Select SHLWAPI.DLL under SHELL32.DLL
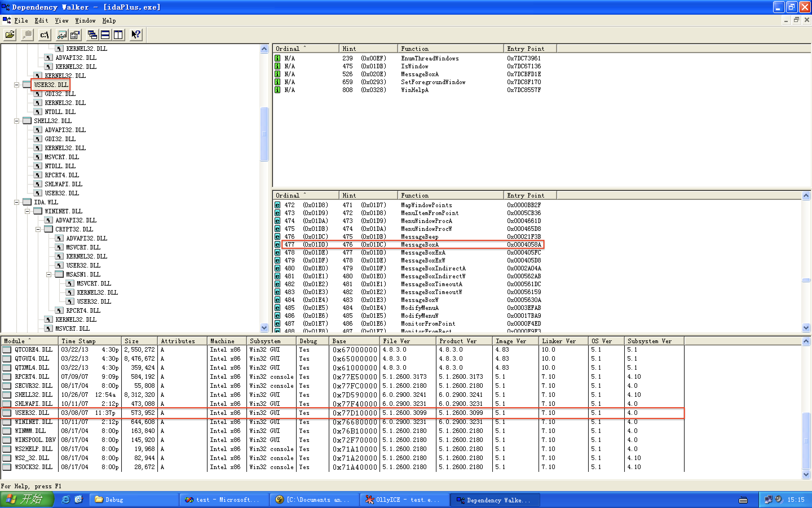812x508 pixels. (63, 184)
